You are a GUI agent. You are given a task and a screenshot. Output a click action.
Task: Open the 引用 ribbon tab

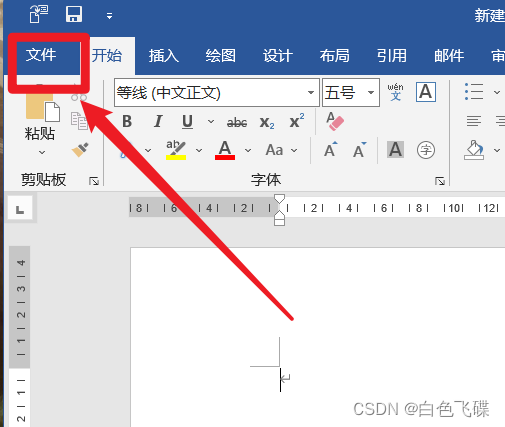point(392,55)
